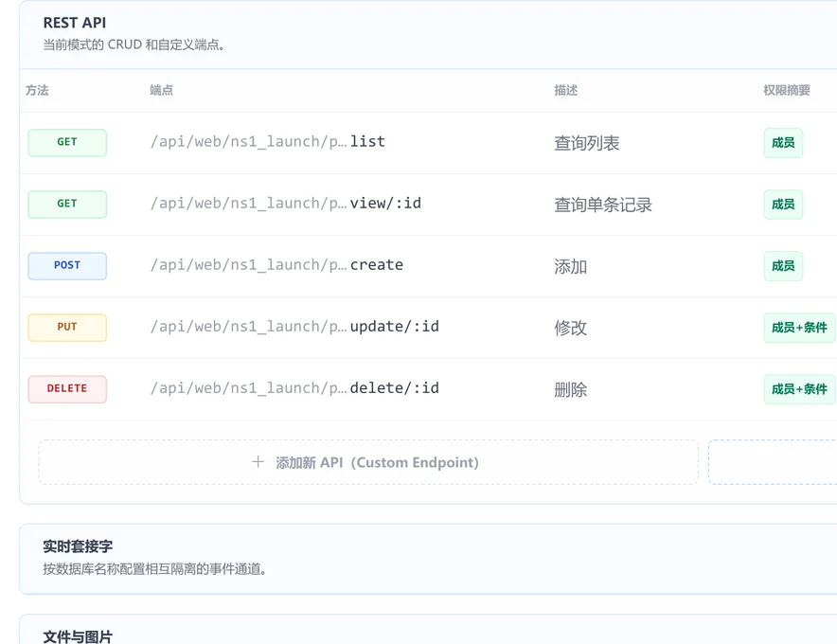This screenshot has height=644, width=837.
Task: Click the GET badge for the list endpoint
Action: 67,143
